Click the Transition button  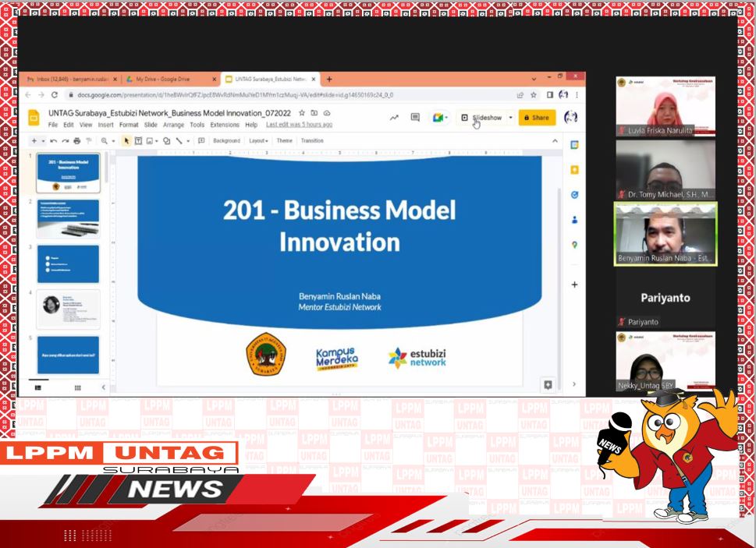click(312, 140)
